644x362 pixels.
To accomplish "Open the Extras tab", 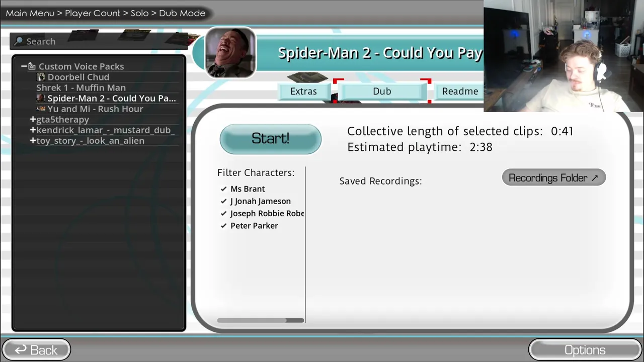I will coord(303,91).
